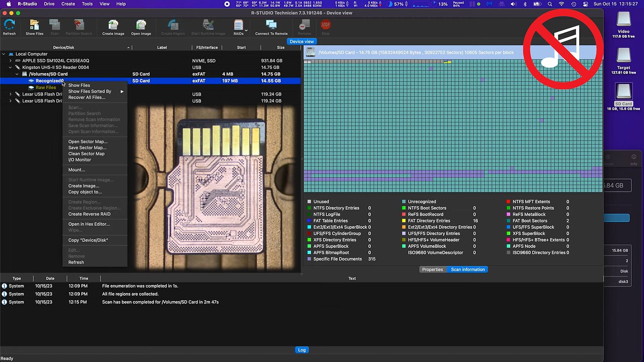Click the Bluetooth icon in menu bar
The image size is (644, 362).
(525, 4)
